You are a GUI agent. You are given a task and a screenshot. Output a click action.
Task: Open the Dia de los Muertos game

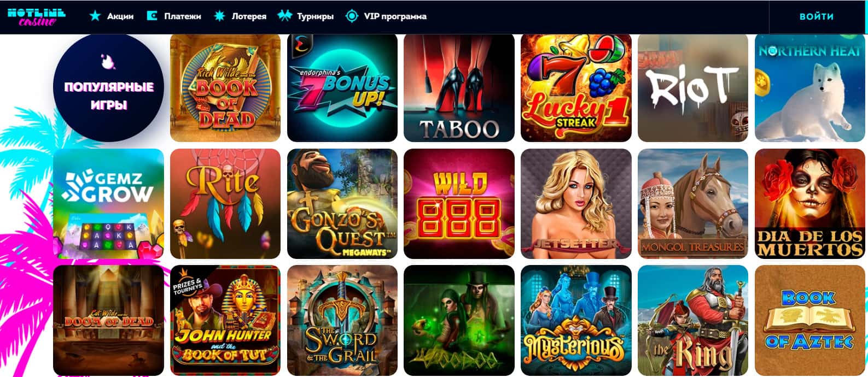click(810, 204)
